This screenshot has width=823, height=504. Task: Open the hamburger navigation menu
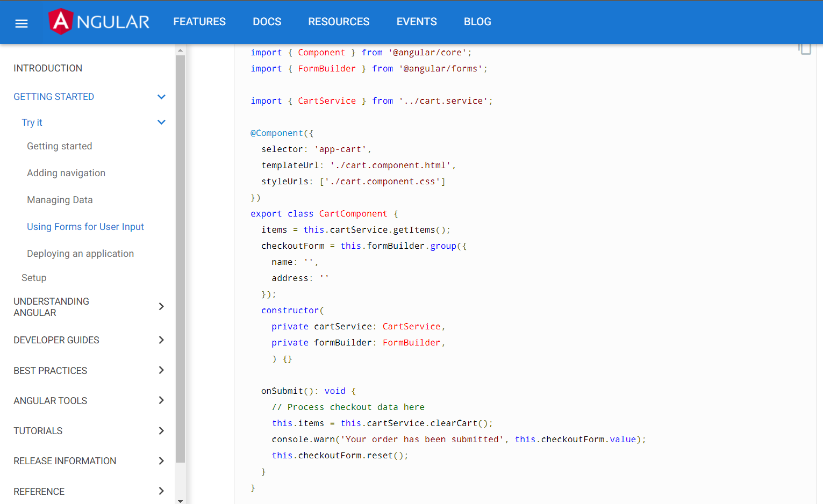tap(22, 23)
